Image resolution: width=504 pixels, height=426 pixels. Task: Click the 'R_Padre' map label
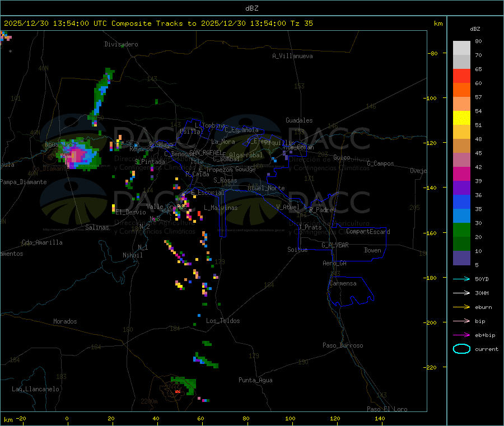[321, 210]
